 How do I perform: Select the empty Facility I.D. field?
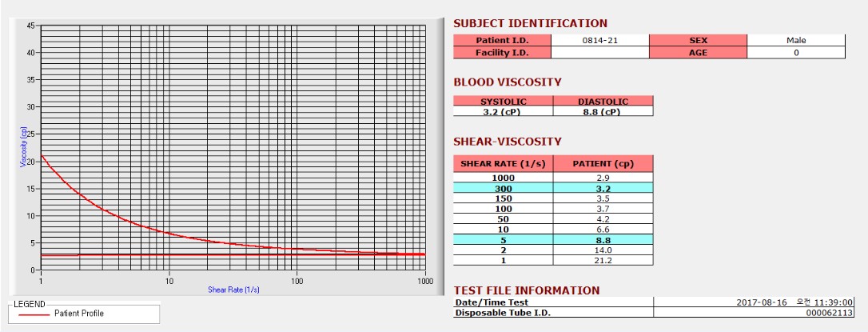click(x=600, y=53)
